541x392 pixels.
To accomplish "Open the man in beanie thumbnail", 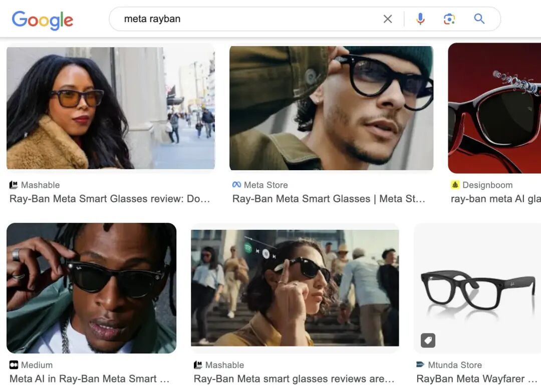I will tap(331, 108).
